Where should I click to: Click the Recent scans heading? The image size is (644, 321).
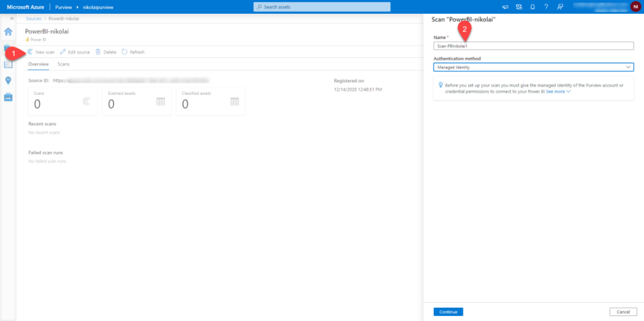point(43,124)
